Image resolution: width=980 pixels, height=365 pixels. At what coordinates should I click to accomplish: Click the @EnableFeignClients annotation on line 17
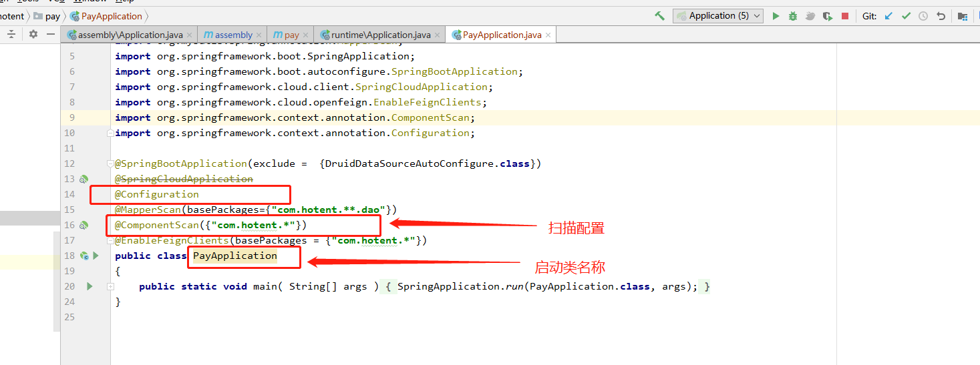172,240
